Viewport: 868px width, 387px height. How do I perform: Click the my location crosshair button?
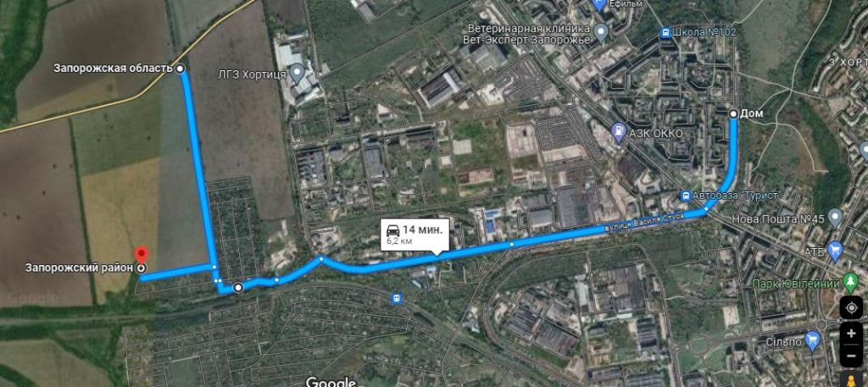(851, 307)
